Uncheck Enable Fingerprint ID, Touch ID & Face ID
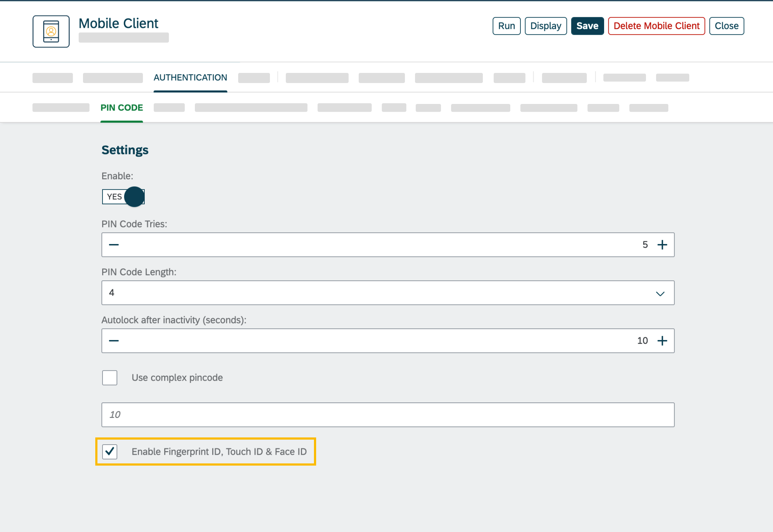Viewport: 773px width, 532px height. coord(110,452)
